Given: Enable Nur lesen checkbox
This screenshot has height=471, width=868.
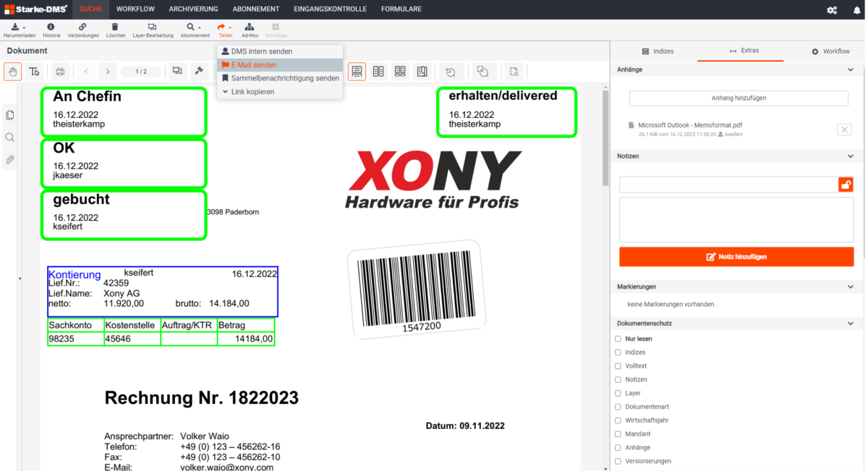Looking at the screenshot, I should pos(618,339).
